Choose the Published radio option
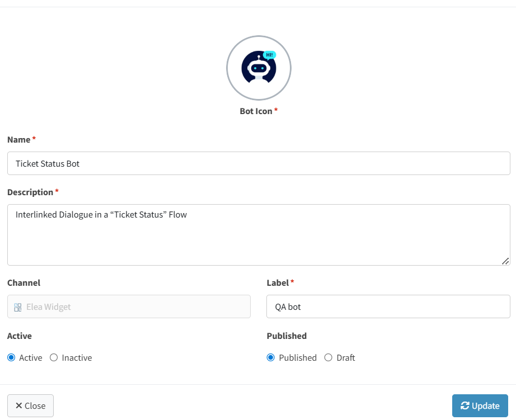The width and height of the screenshot is (516, 420). tap(271, 357)
